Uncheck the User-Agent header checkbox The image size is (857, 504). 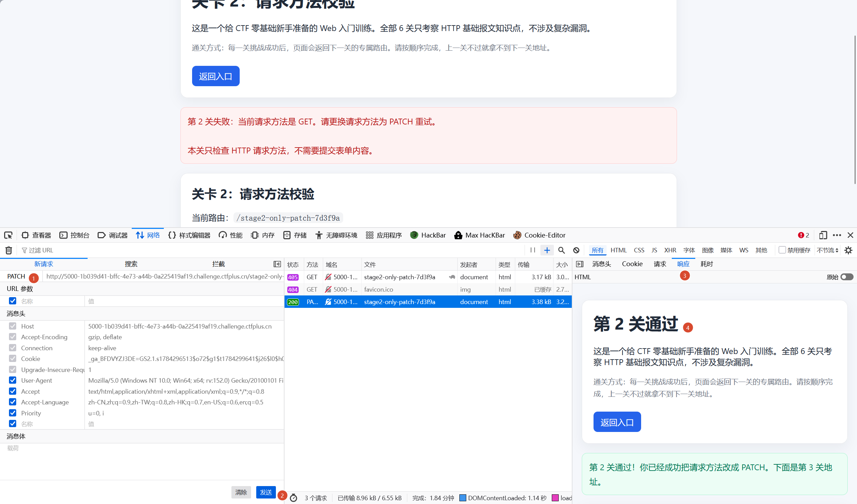click(13, 380)
